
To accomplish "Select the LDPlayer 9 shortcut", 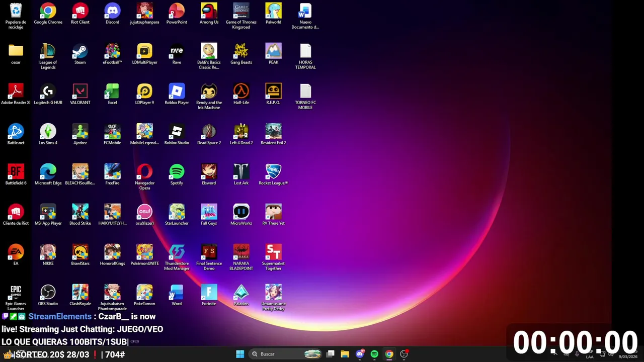I will (x=144, y=95).
